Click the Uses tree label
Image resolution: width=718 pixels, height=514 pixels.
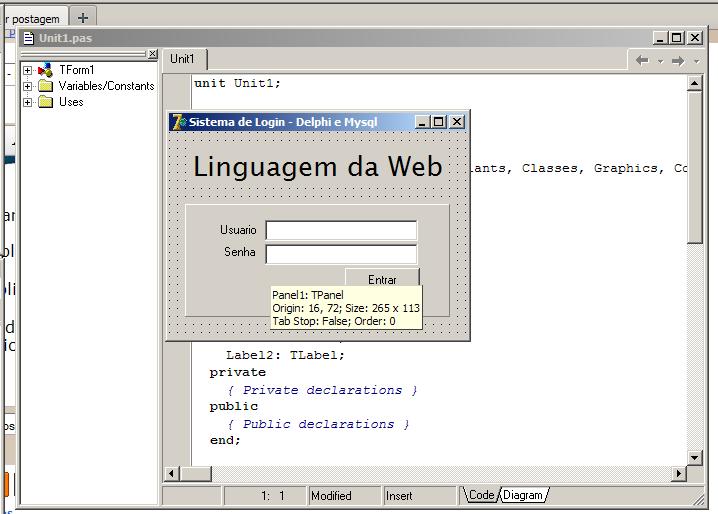pyautogui.click(x=71, y=102)
